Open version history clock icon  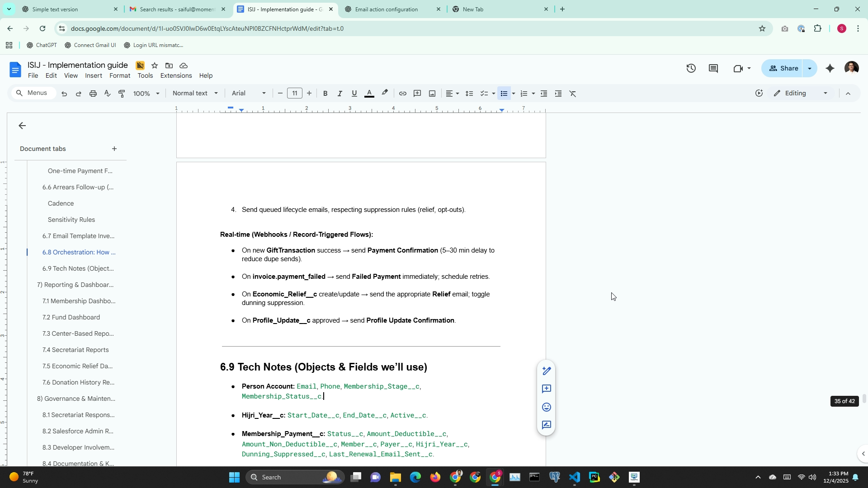click(691, 68)
